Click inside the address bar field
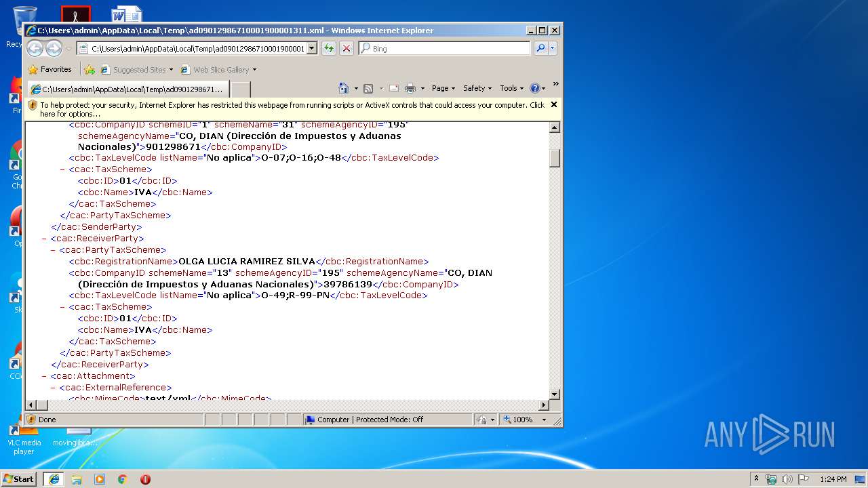 (197, 48)
